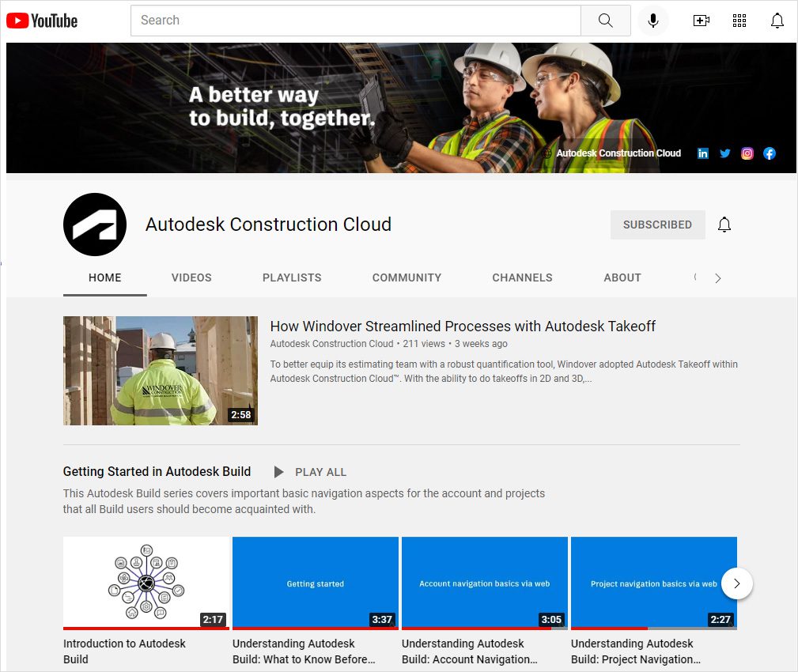798x672 pixels.
Task: Switch to the Community tab
Action: pos(407,277)
